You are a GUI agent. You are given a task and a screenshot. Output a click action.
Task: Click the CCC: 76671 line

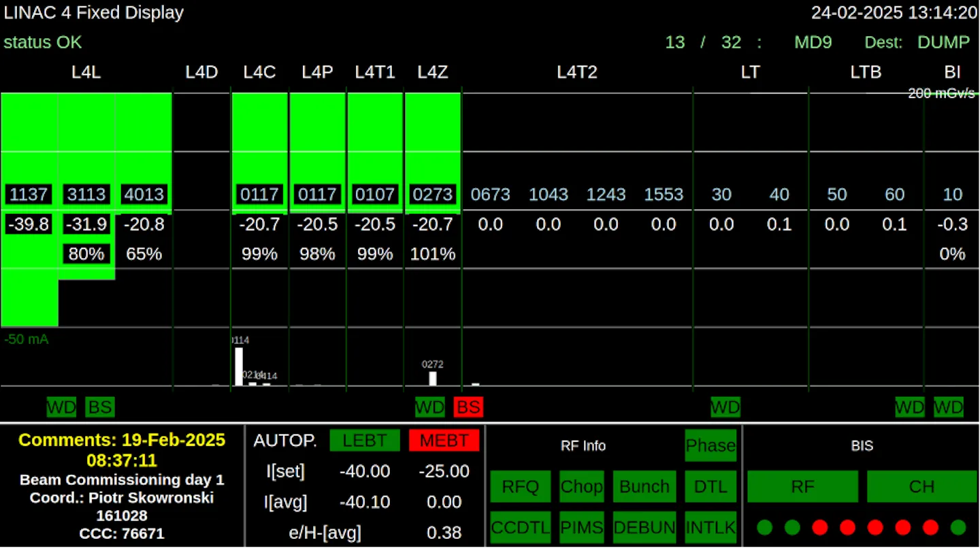[122, 533]
